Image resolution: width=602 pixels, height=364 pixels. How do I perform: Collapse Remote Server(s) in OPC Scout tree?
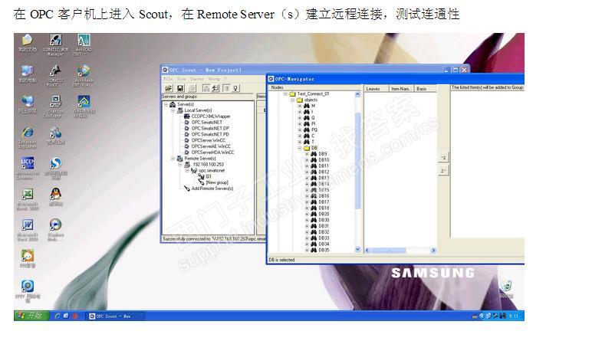click(x=173, y=159)
